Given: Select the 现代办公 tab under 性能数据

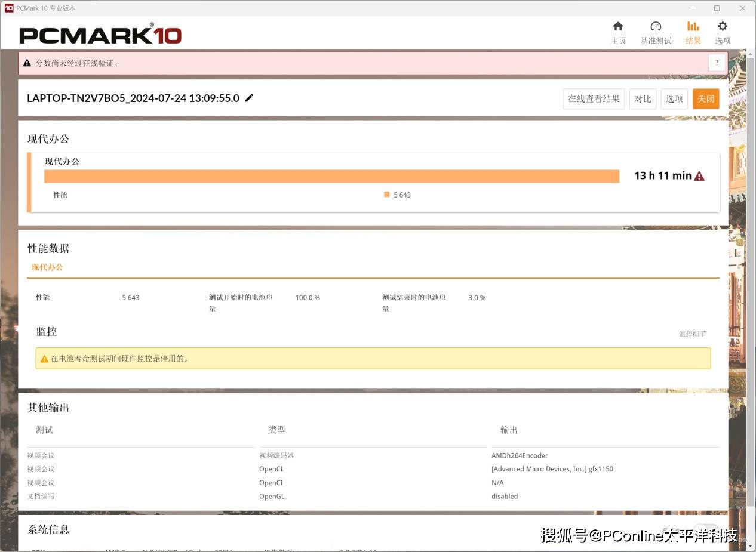Looking at the screenshot, I should coord(47,267).
